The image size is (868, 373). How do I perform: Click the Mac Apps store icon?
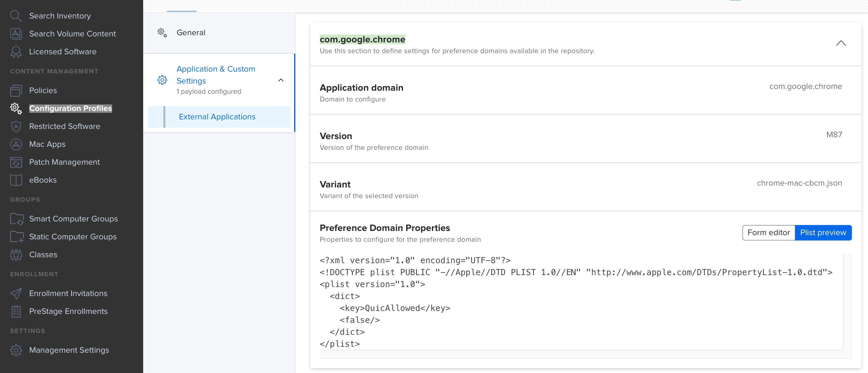pos(16,144)
